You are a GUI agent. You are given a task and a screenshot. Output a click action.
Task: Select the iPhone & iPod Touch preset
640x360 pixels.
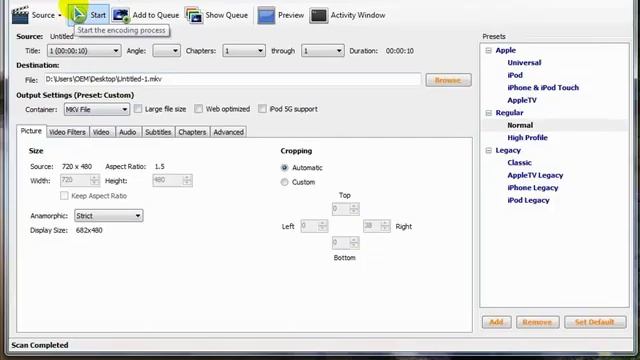pos(543,87)
